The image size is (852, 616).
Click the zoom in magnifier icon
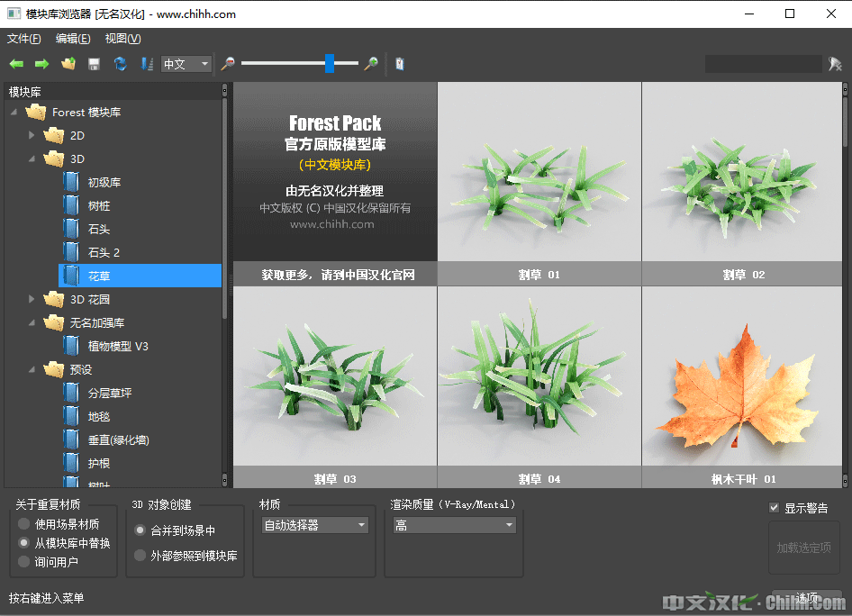[370, 64]
